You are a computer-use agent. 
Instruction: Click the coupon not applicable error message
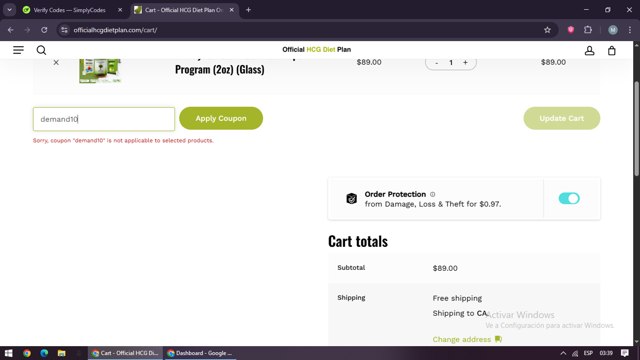(x=123, y=140)
